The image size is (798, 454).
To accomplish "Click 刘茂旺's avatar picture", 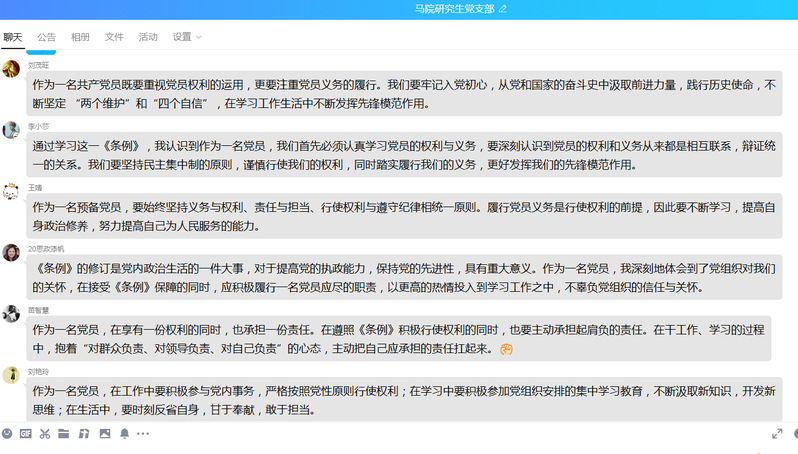I will click(x=11, y=68).
